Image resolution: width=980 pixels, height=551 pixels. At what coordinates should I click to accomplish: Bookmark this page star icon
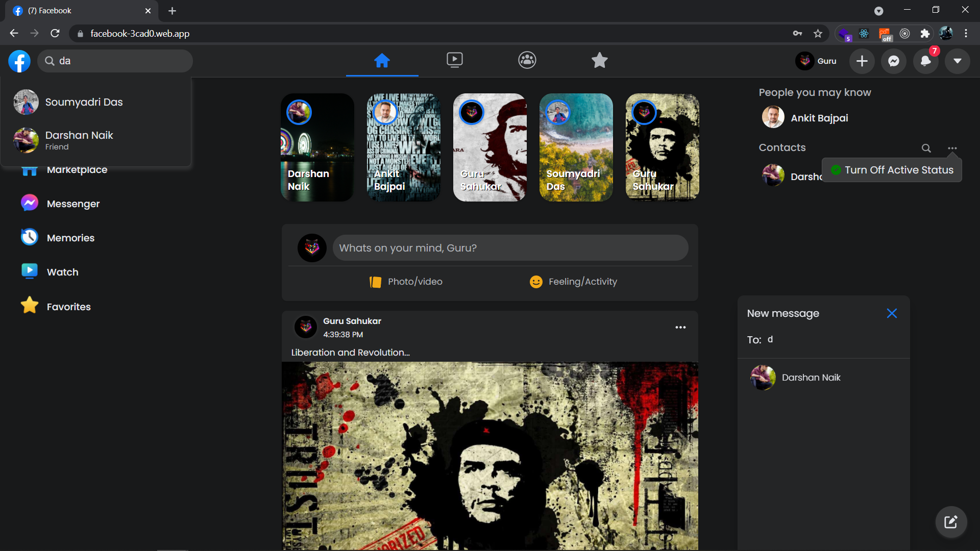[x=818, y=34]
